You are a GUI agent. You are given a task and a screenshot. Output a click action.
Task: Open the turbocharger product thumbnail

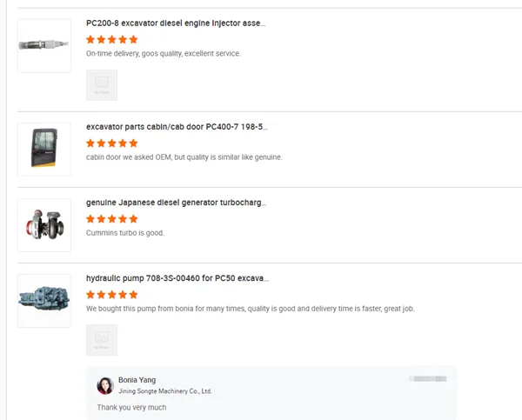44,225
